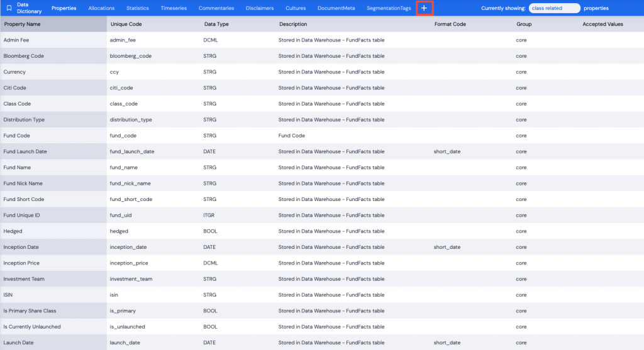Click the bookmark icon beside Data Dictionary
Viewport: 644px width, 350px height.
(9, 8)
